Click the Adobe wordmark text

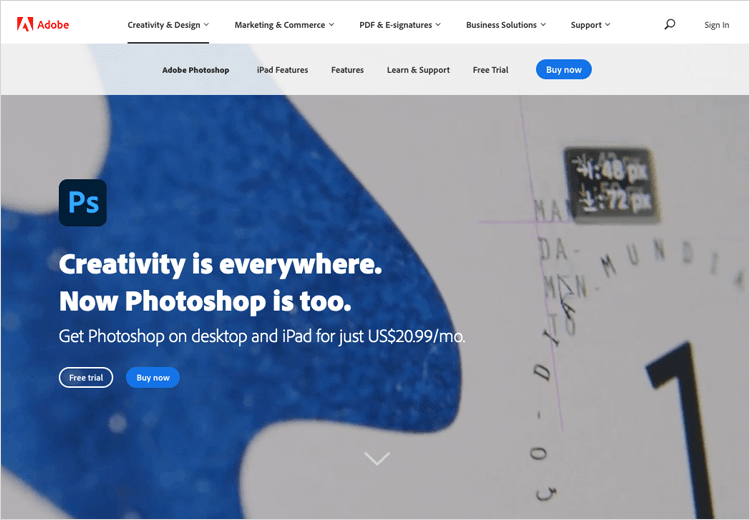point(53,25)
